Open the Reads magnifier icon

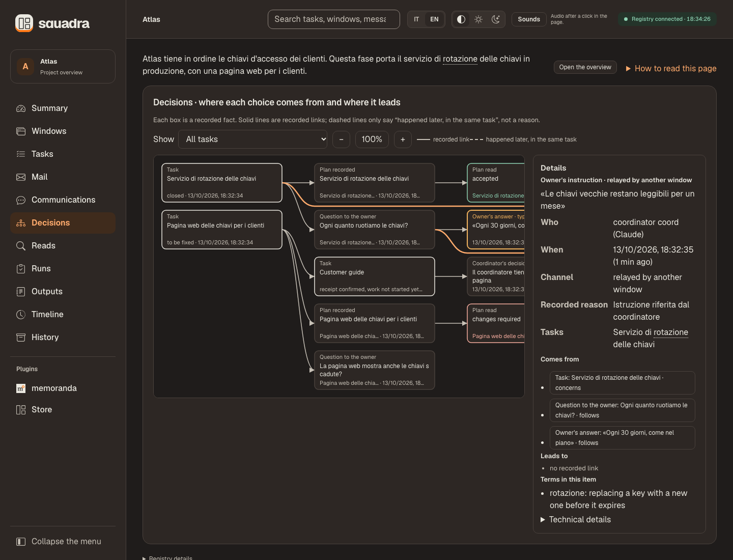(x=21, y=246)
